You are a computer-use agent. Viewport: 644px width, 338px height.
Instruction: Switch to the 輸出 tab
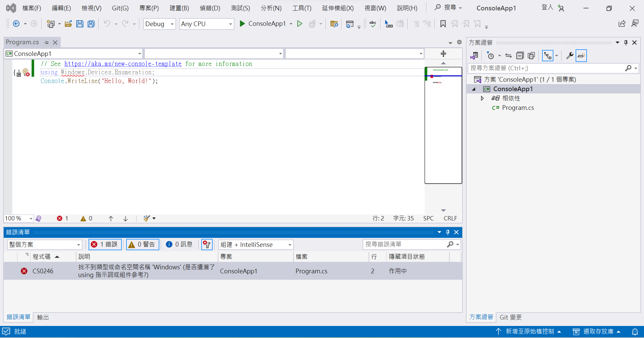(43, 317)
